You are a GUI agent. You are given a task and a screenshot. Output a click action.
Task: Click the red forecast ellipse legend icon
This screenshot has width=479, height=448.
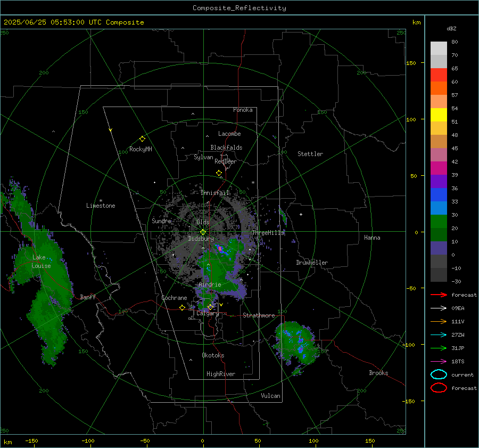(439, 388)
